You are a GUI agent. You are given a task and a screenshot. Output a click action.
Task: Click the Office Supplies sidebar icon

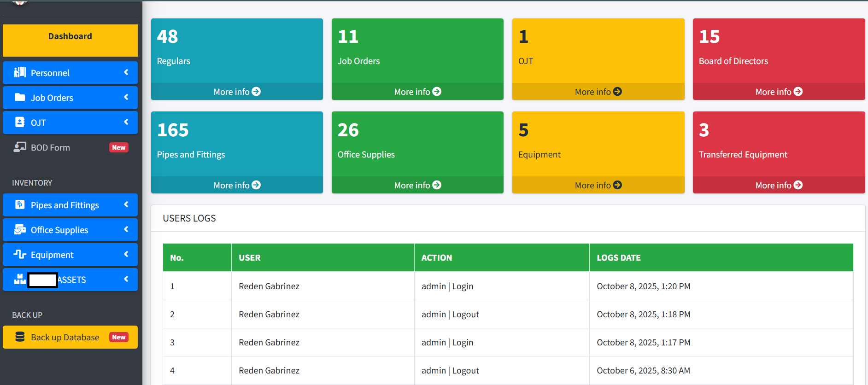pos(20,229)
